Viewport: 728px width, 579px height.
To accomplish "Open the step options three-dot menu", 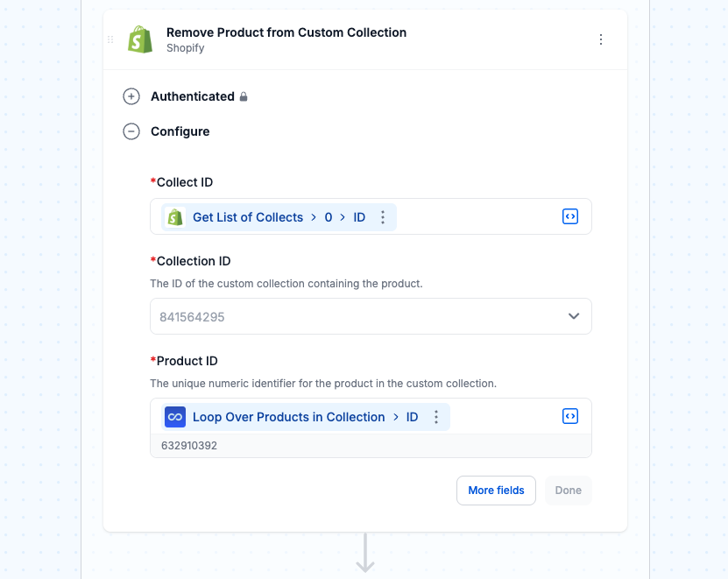I will tap(601, 39).
